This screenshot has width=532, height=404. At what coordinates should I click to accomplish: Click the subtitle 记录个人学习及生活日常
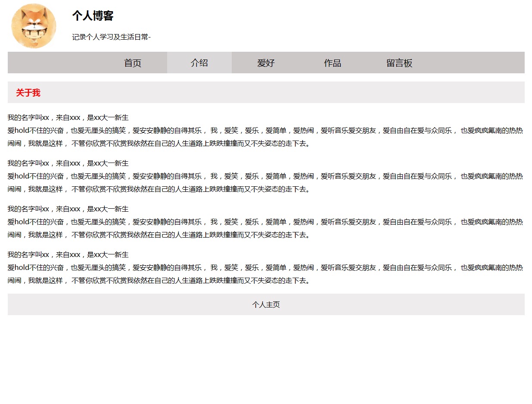click(x=111, y=37)
